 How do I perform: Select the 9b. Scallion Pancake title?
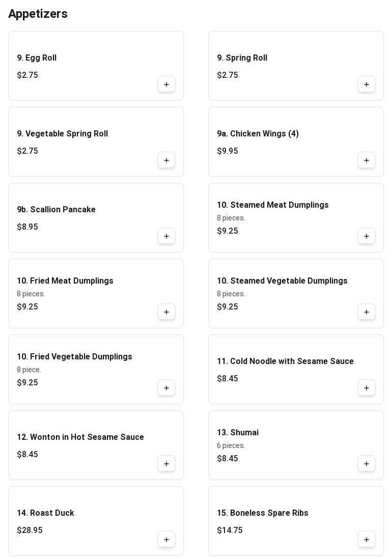coord(57,209)
